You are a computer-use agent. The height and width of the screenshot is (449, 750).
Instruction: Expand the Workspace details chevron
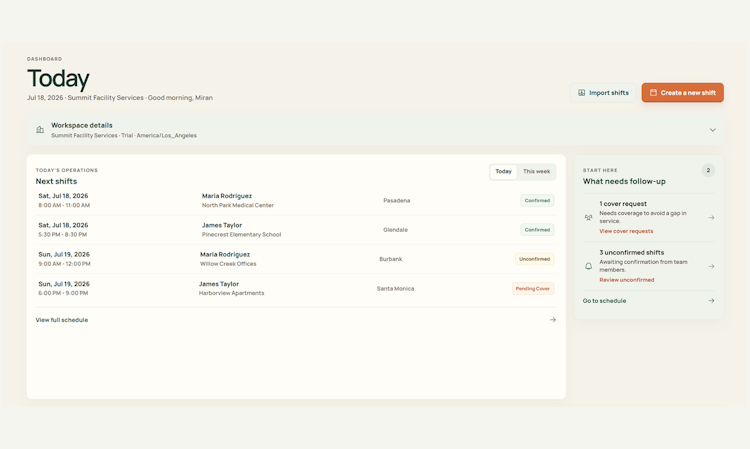[713, 130]
